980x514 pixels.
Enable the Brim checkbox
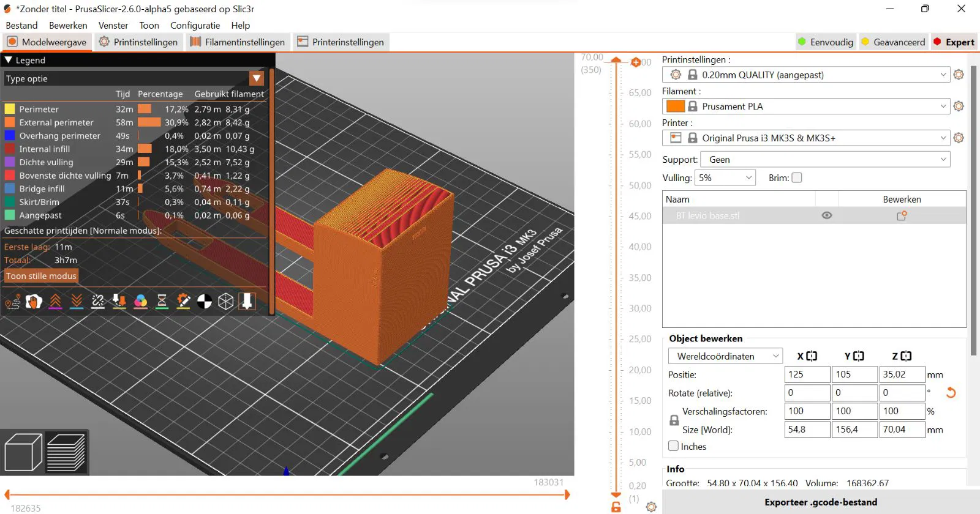797,178
